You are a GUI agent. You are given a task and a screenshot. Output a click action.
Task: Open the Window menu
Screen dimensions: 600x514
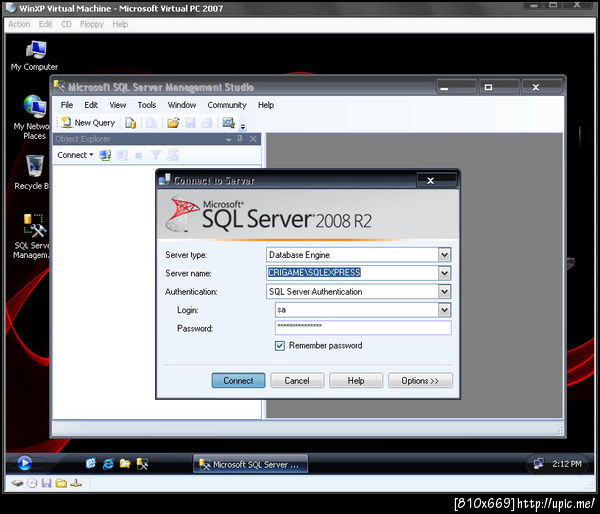tap(182, 105)
